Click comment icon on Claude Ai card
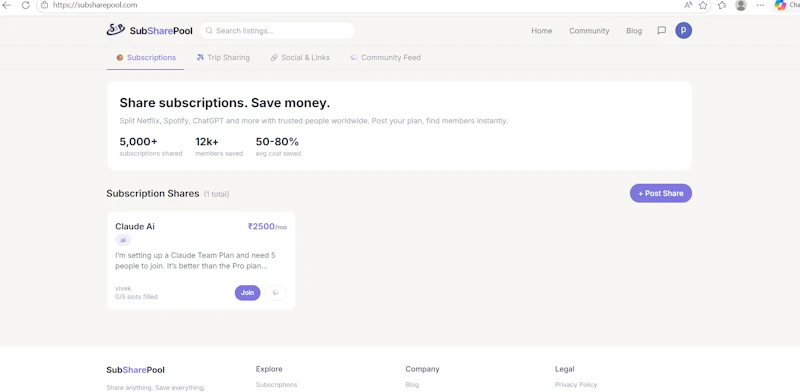The height and width of the screenshot is (392, 800). click(276, 293)
